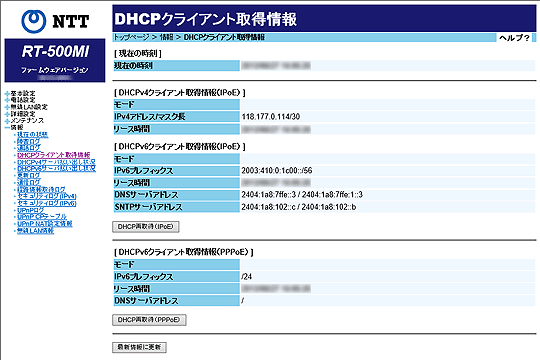
Task: Click the ヘルプ? help link
Action: (x=515, y=38)
